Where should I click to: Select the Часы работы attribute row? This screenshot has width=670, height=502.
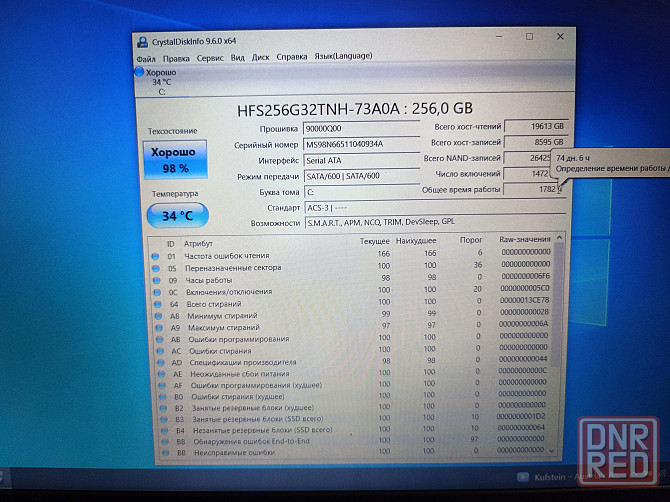click(351, 279)
